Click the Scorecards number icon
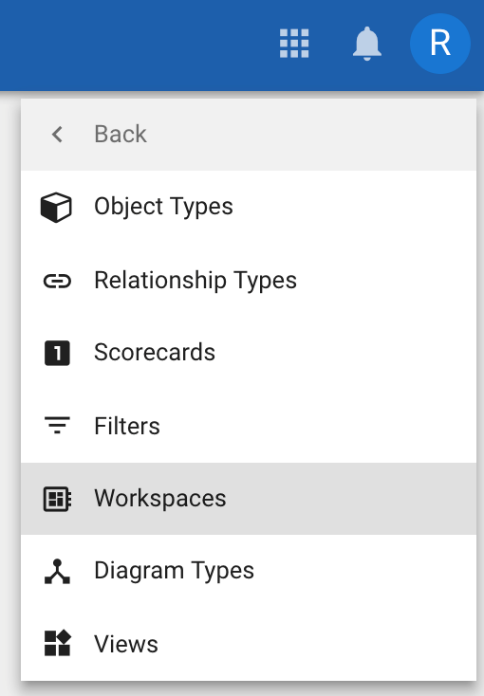Viewport: 484px width, 696px height. coord(57,353)
